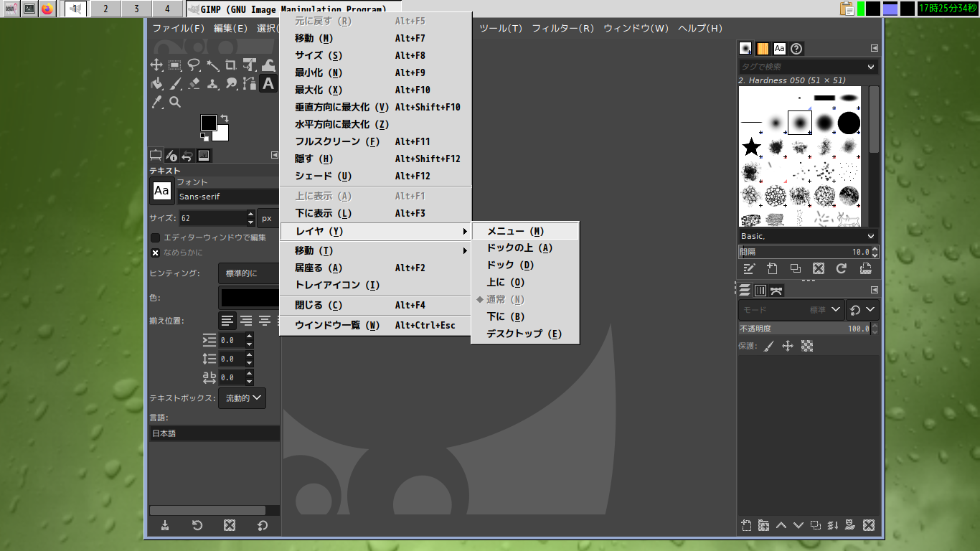The height and width of the screenshot is (551, 980).
Task: Select the Smudge tool
Action: click(231, 84)
